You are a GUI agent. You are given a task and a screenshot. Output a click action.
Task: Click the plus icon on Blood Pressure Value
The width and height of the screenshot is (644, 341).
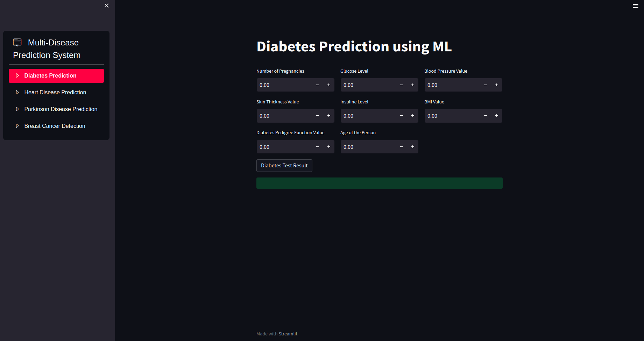tap(496, 85)
